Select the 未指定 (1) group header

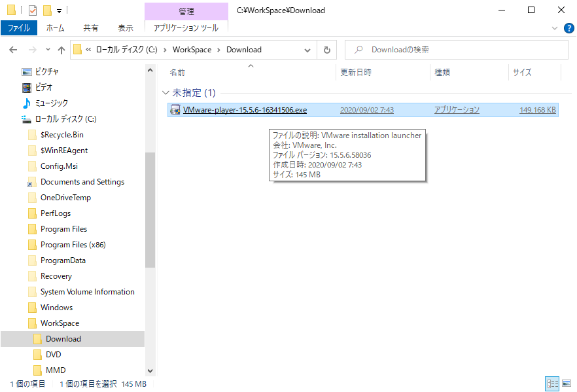coord(194,93)
